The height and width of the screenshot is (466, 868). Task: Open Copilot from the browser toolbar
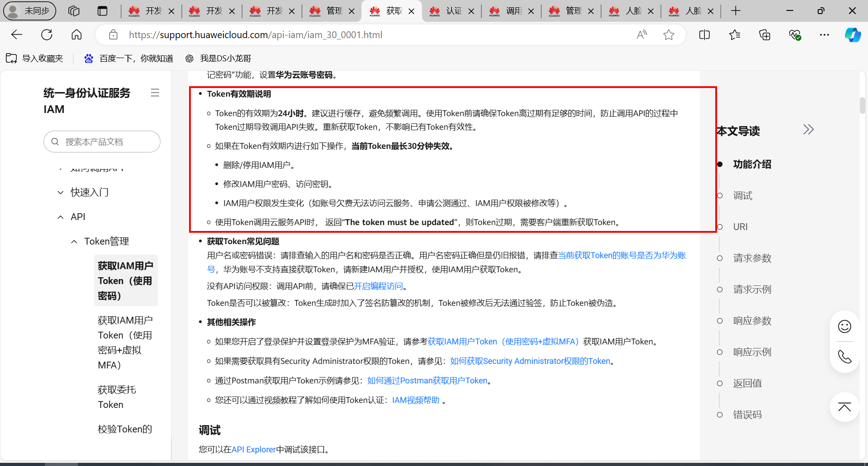853,34
